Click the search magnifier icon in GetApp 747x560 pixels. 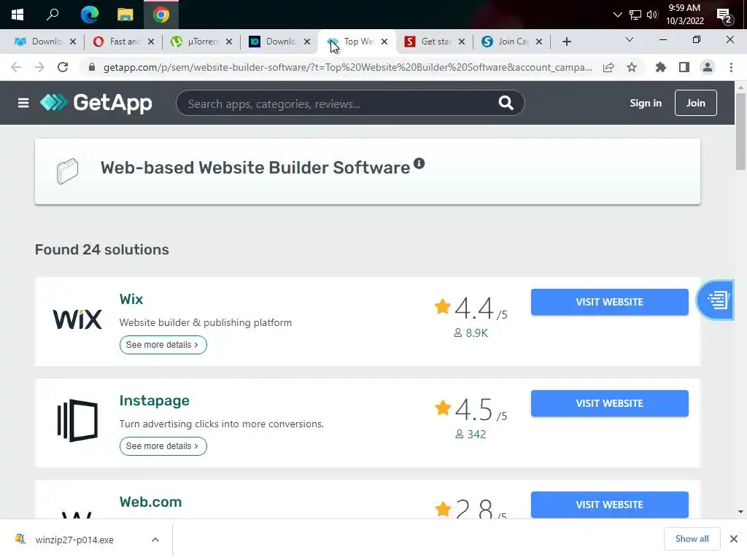(506, 103)
